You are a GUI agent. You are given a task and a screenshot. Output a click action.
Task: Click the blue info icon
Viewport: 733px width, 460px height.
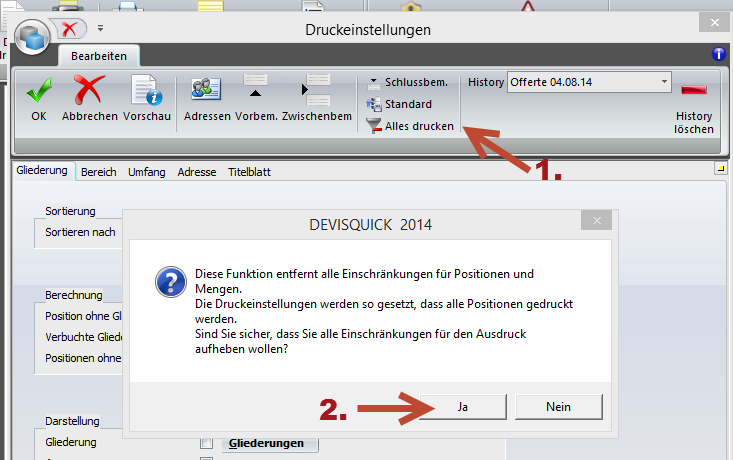pyautogui.click(x=719, y=54)
